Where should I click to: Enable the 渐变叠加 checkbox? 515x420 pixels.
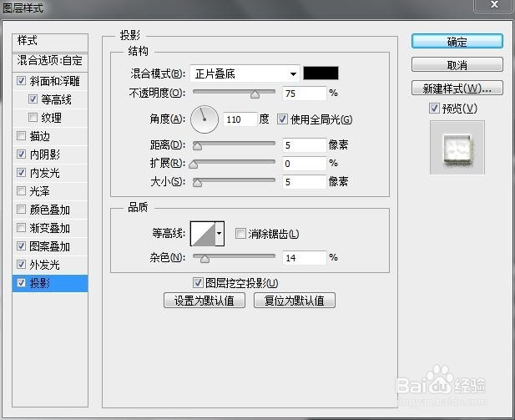coord(22,227)
